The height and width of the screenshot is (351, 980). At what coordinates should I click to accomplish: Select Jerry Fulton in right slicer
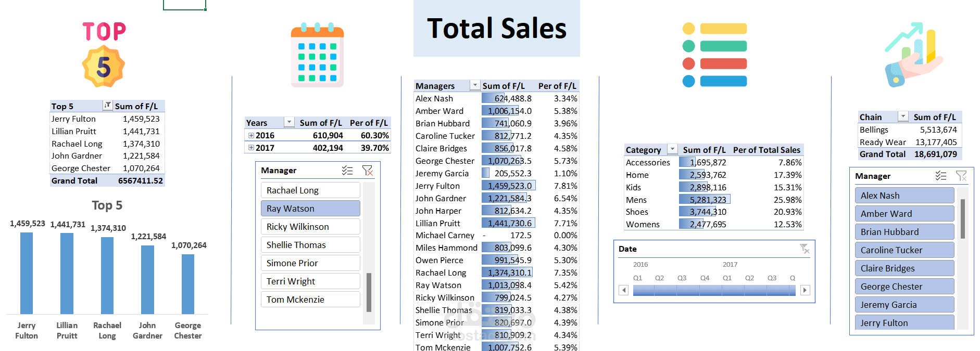tap(904, 322)
